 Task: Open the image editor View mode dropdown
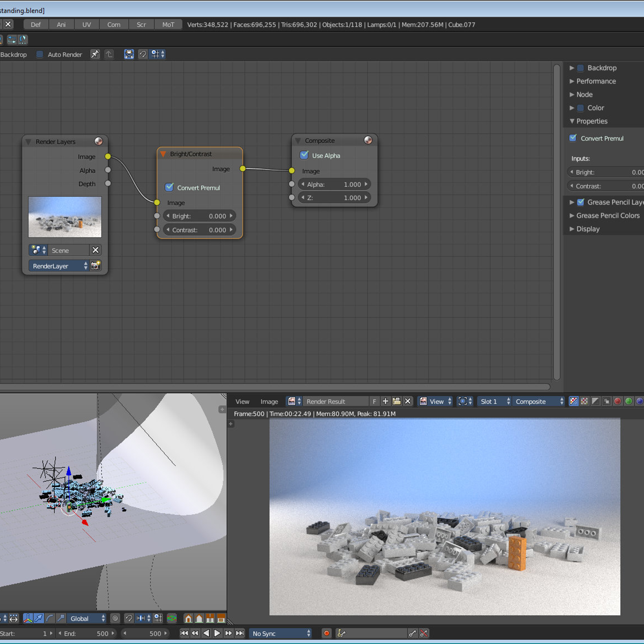[x=435, y=401]
